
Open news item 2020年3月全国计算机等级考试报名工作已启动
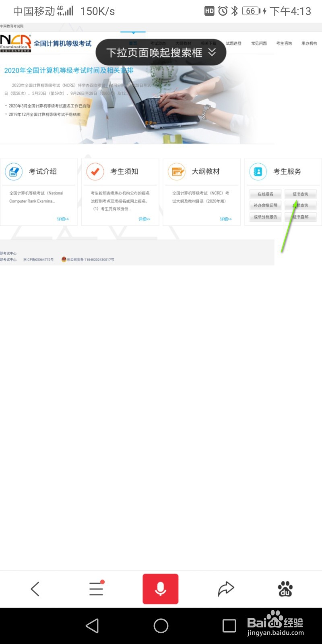click(49, 106)
